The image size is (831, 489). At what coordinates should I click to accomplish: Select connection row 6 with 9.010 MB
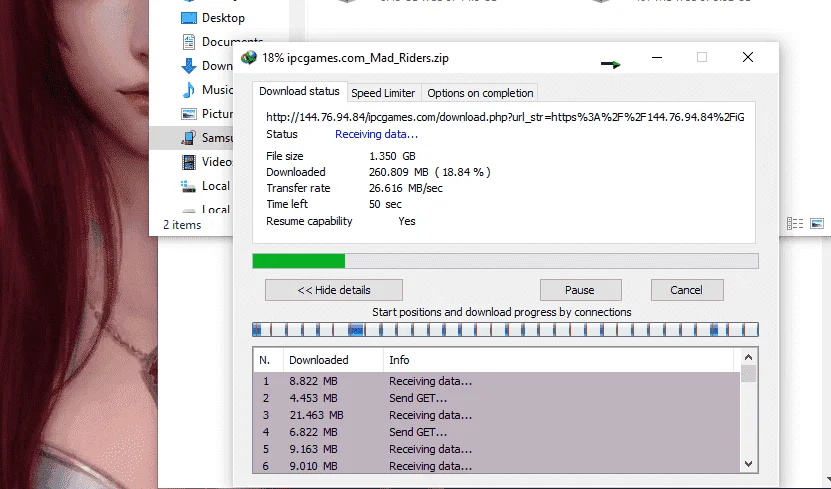point(497,466)
